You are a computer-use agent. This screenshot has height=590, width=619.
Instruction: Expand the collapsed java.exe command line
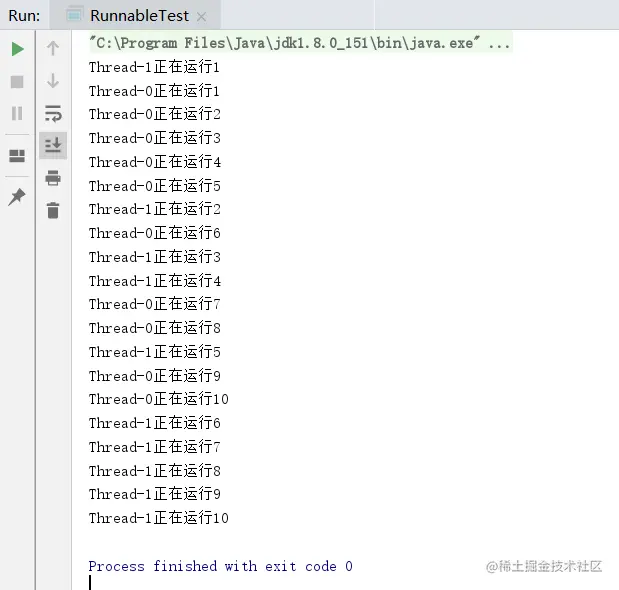coord(300,43)
